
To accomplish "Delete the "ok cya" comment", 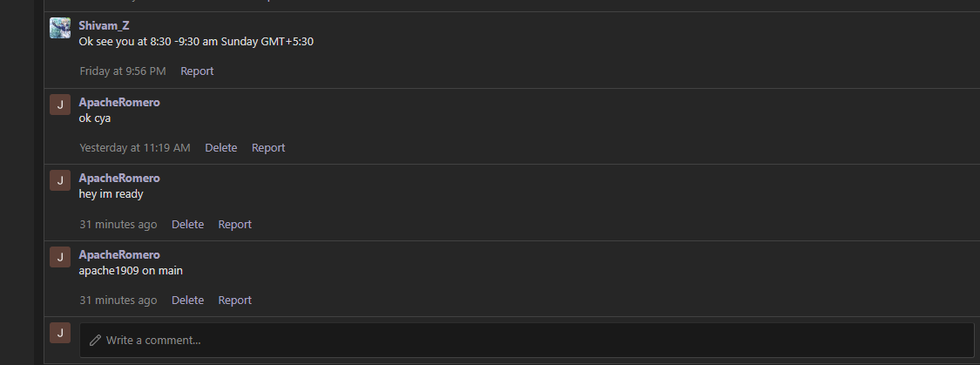I will coord(221,147).
